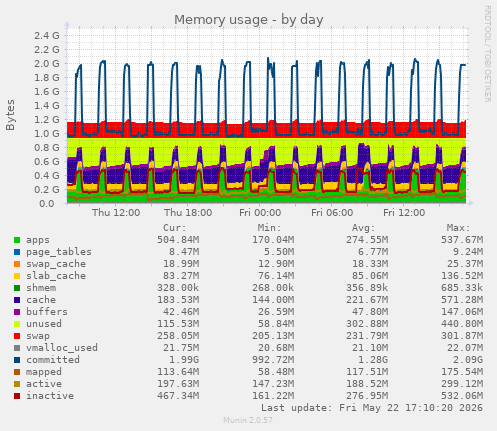Click the yellow slab_cache legend swatch
Image resolution: width=497 pixels, height=431 pixels.
[x=17, y=276]
